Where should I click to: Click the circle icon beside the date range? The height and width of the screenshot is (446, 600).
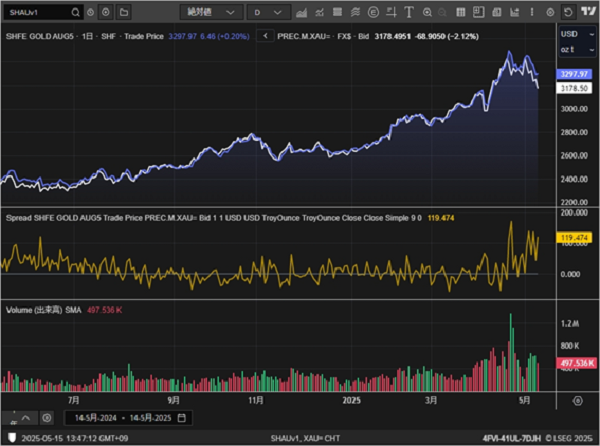tap(47, 418)
